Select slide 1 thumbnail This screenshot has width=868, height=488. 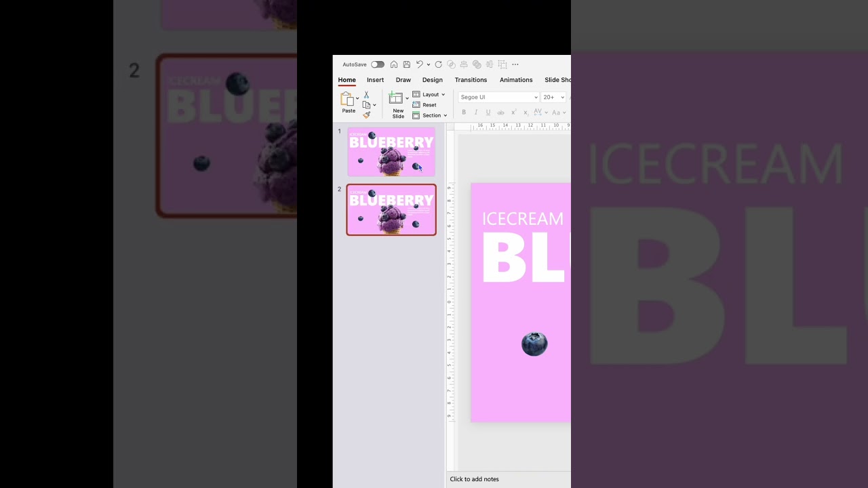[x=391, y=152]
